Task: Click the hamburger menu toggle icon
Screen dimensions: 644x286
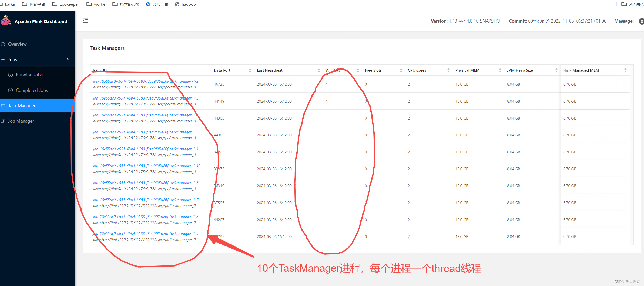Action: 85,20
